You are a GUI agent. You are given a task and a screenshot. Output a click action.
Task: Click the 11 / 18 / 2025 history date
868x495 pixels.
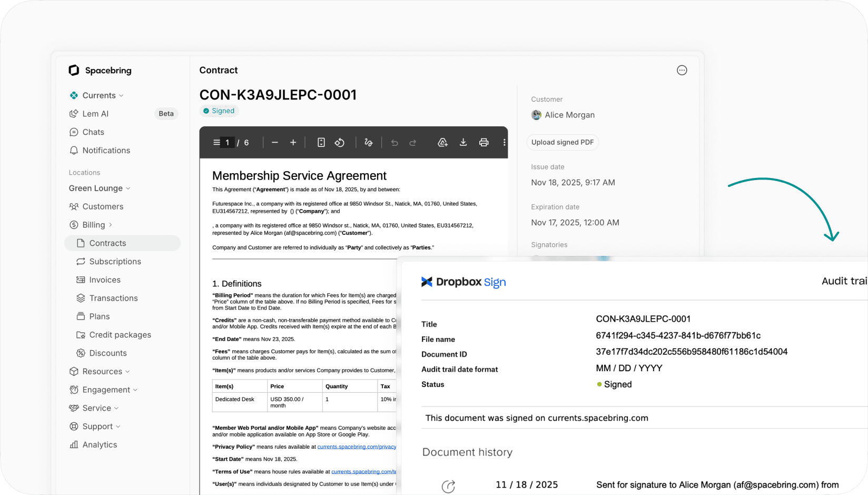pos(527,485)
